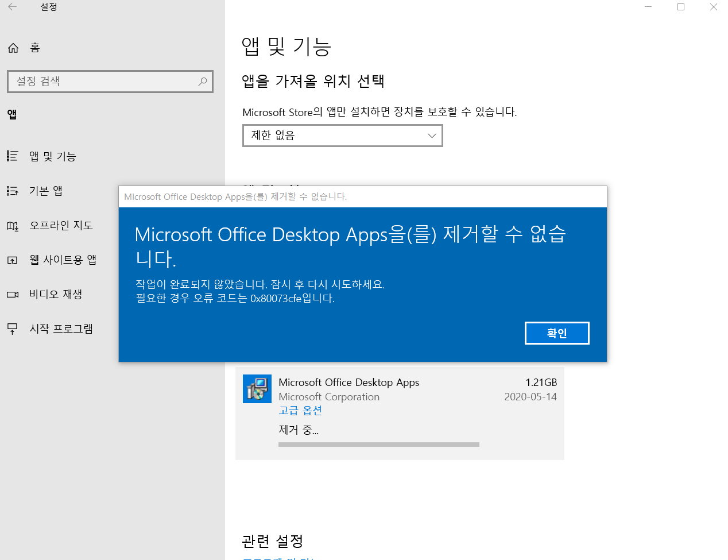Click the 웹 사이트용 앱 icon
The height and width of the screenshot is (560, 728).
tap(12, 260)
